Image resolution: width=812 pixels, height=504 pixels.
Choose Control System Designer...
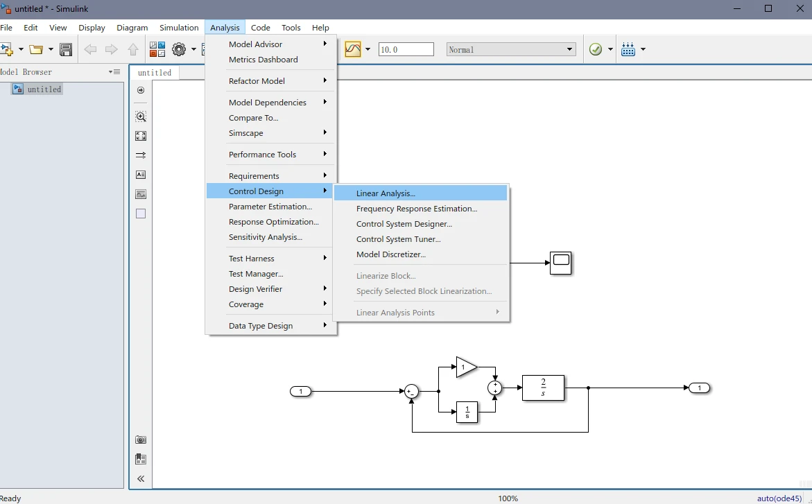404,224
